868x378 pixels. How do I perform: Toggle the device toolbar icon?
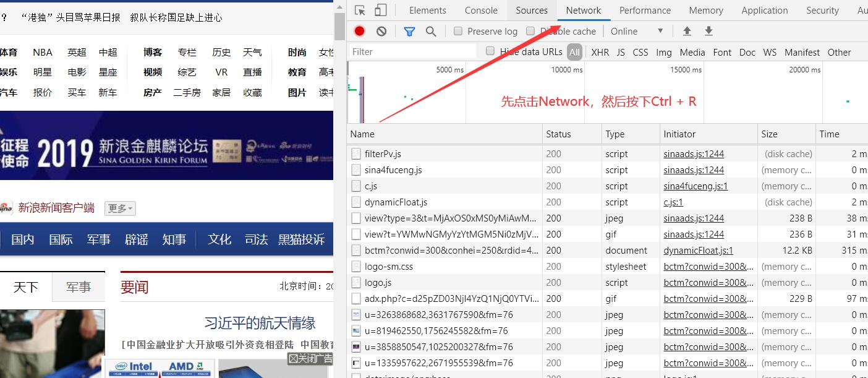[x=381, y=11]
